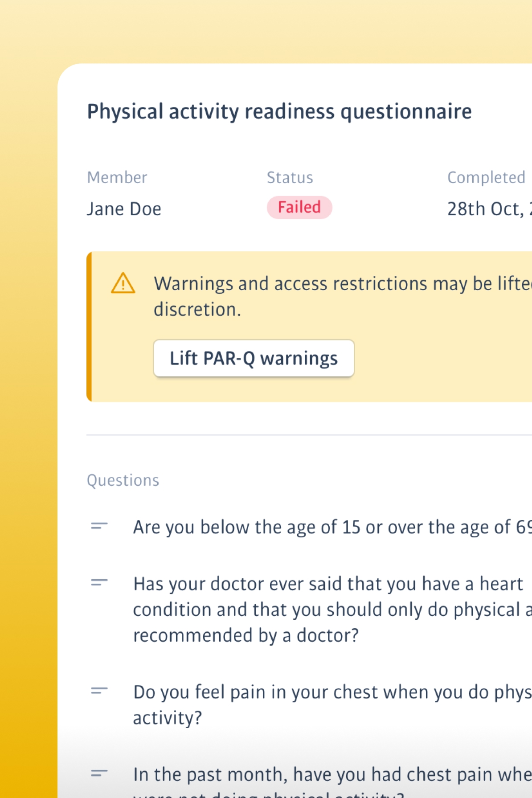Click the completed date 28th Oct
532x798 pixels.
[x=489, y=209]
